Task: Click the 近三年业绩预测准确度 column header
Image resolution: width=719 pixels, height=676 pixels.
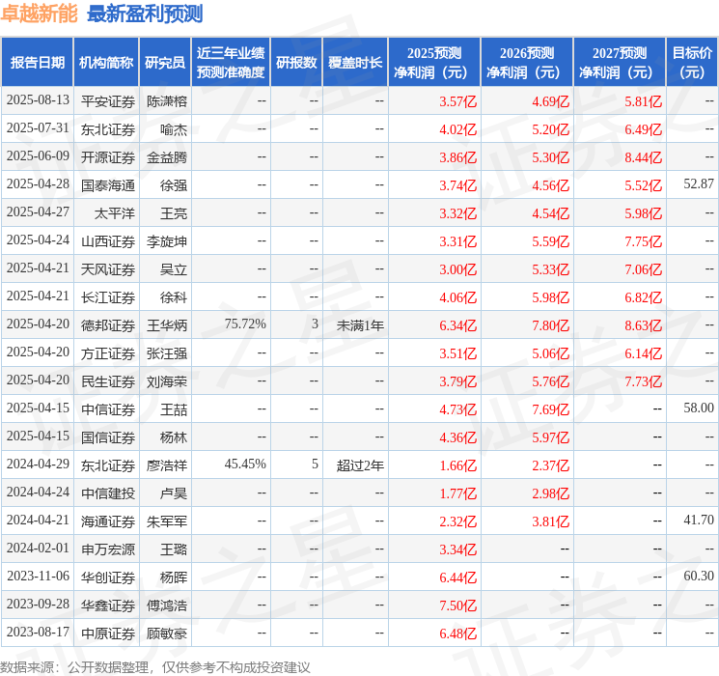Action: point(231,62)
